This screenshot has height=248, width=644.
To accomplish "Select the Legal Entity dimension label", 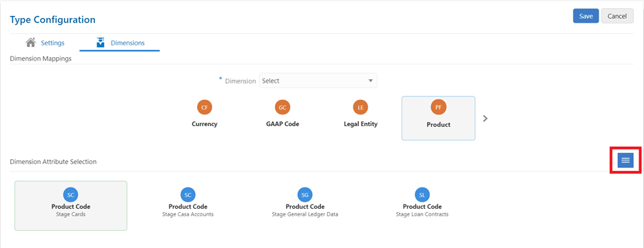I will pyautogui.click(x=361, y=124).
